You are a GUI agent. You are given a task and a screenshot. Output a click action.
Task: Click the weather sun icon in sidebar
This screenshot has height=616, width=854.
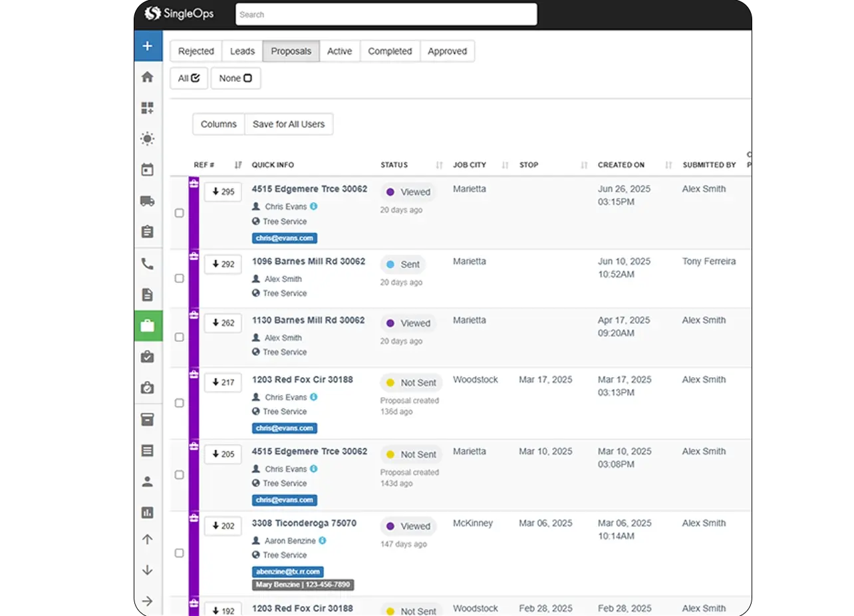pos(148,139)
